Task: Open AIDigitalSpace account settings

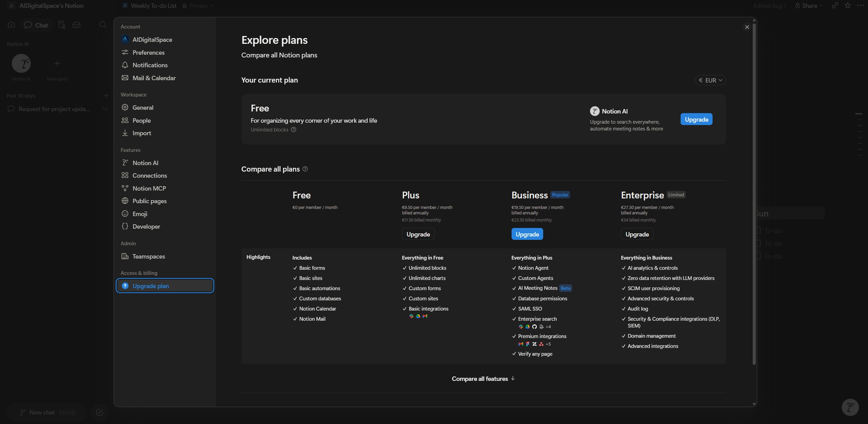Action: [165, 40]
